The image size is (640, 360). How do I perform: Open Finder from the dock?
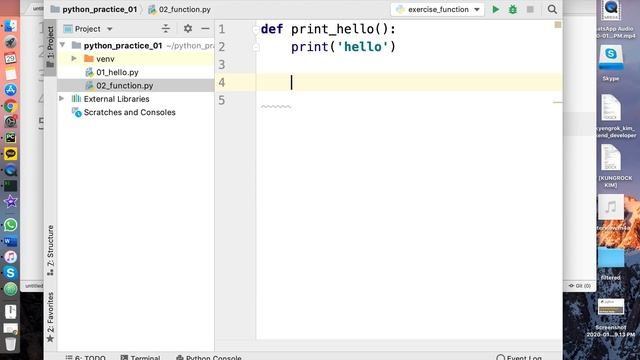[x=10, y=27]
